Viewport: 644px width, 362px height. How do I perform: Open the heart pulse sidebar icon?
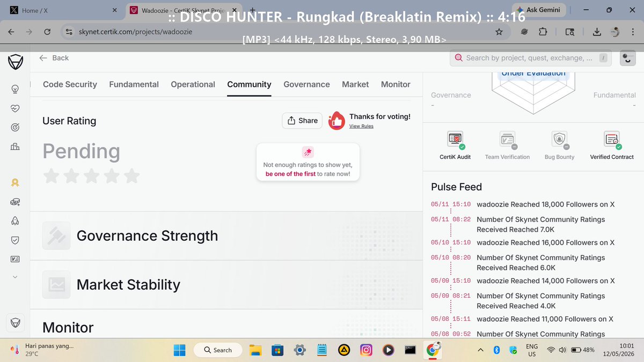pos(15,108)
